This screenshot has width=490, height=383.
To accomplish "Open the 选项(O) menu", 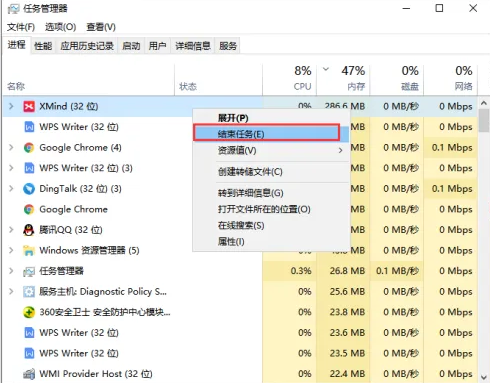I will click(60, 27).
